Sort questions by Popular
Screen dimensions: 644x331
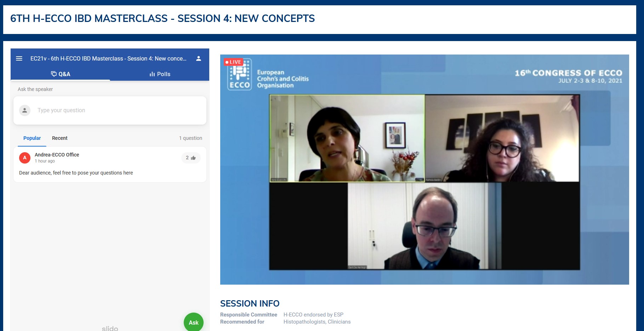[32, 138]
